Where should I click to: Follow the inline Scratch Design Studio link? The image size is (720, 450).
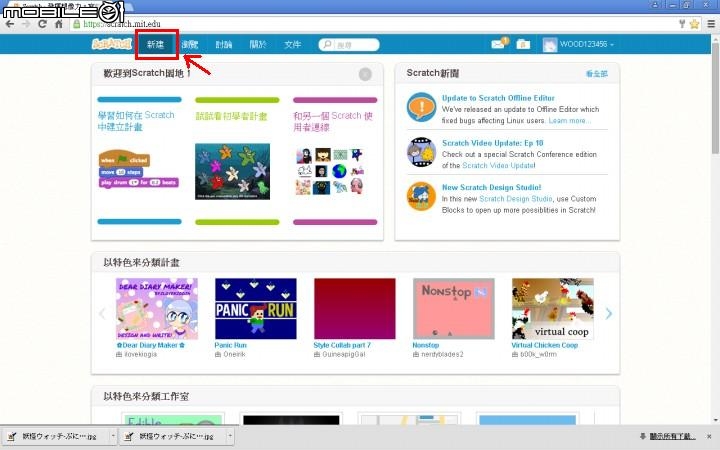point(516,199)
